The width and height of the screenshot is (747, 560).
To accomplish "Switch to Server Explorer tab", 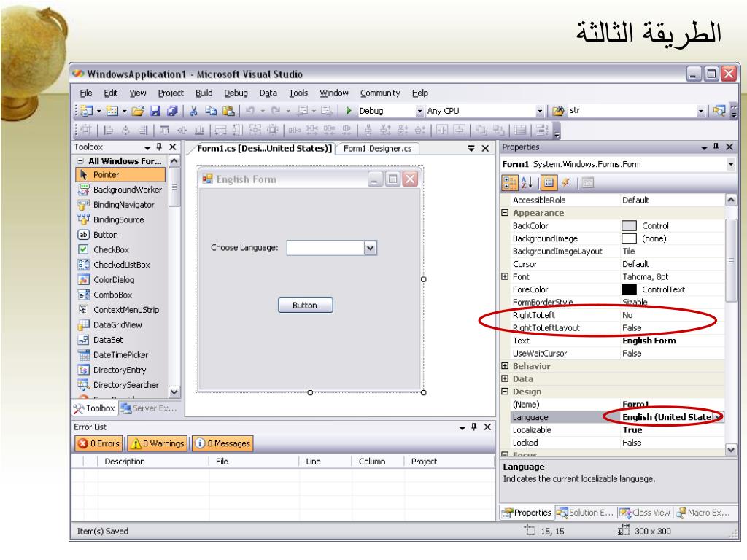I will (149, 408).
